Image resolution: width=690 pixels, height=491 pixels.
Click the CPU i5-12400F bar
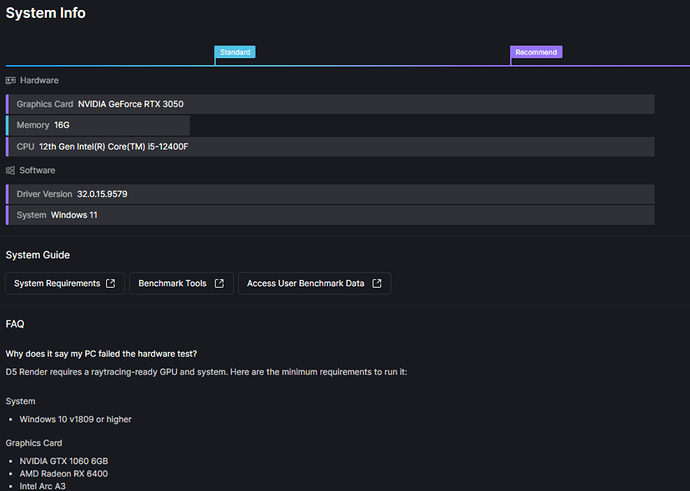pos(330,147)
